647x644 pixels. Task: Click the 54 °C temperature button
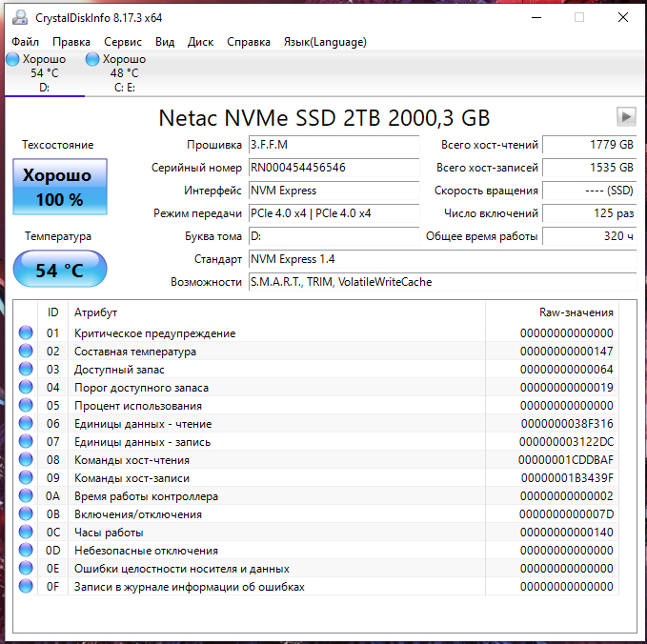[59, 271]
